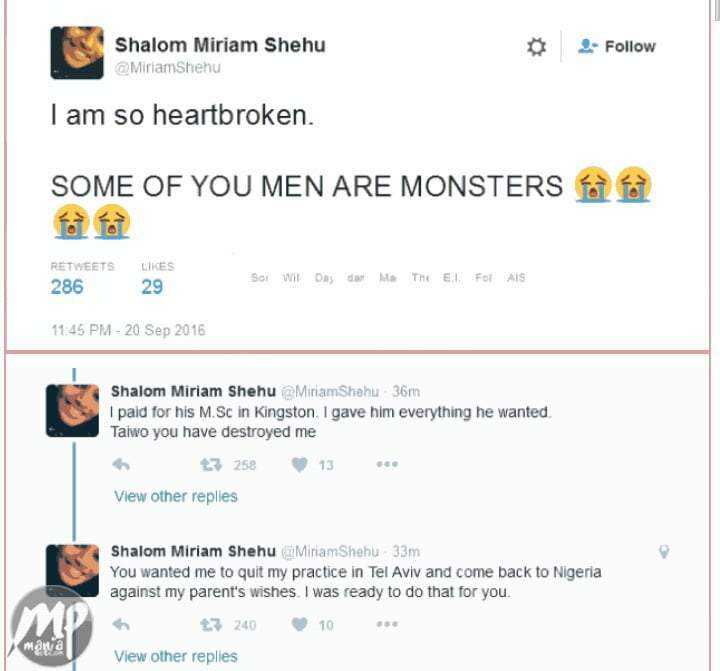Open more options on the Tel Aviv tweet

pos(387,625)
